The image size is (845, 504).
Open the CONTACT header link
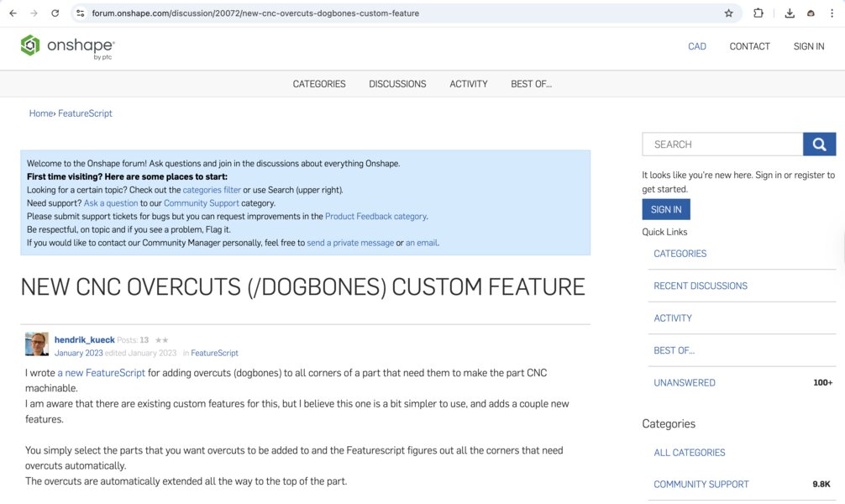pos(749,46)
